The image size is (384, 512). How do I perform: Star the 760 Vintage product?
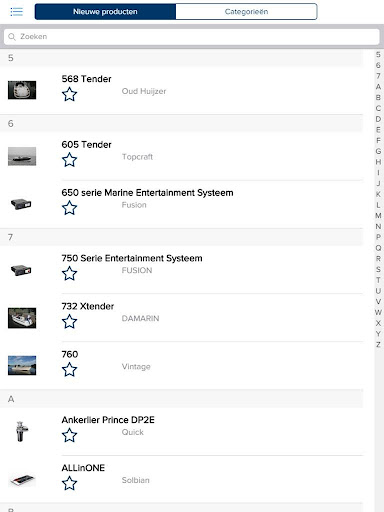(69, 370)
